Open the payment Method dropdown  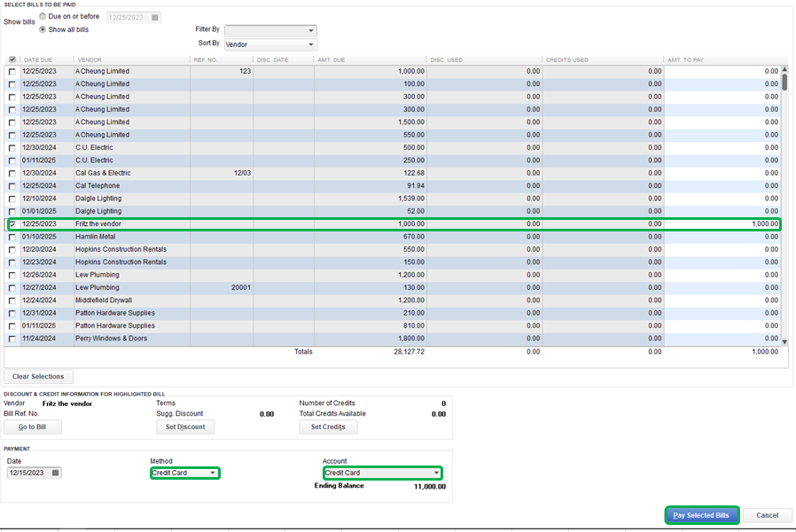click(184, 473)
